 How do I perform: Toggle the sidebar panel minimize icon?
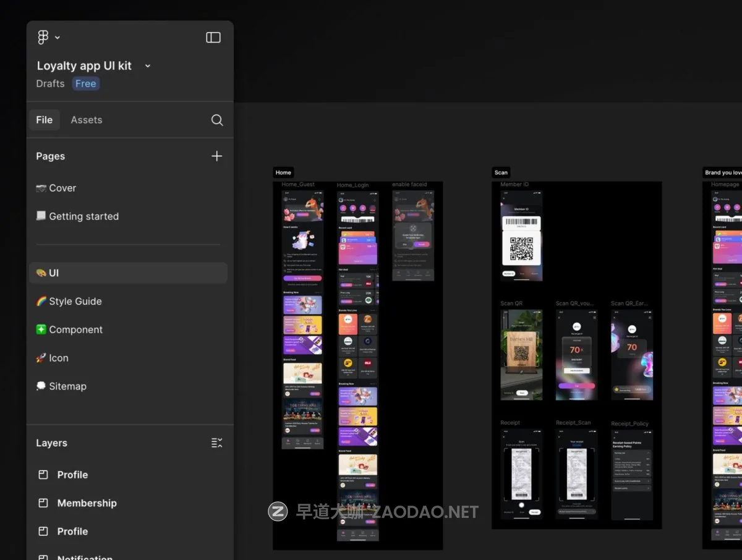coord(213,38)
